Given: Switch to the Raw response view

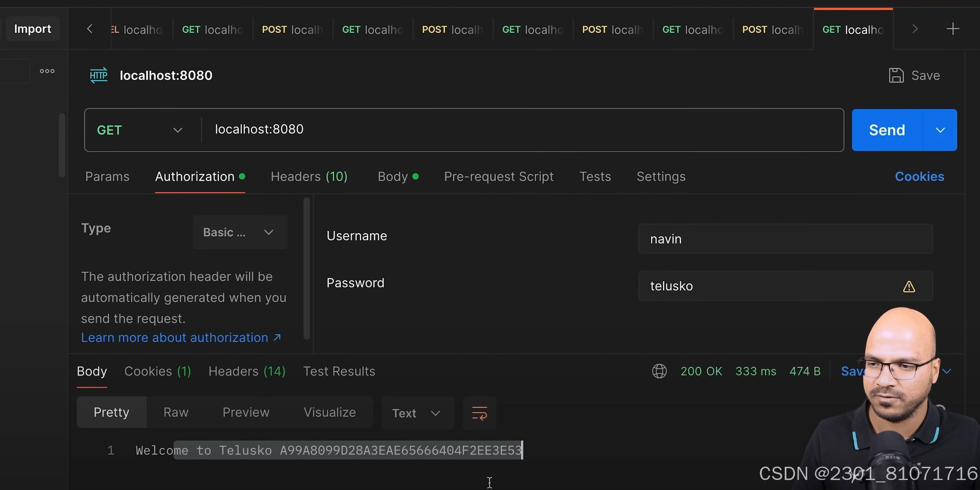Looking at the screenshot, I should 175,412.
